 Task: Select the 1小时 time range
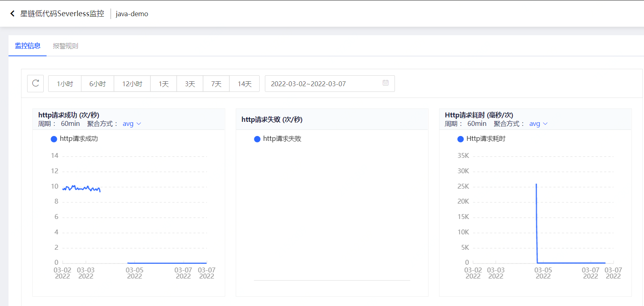tap(65, 84)
